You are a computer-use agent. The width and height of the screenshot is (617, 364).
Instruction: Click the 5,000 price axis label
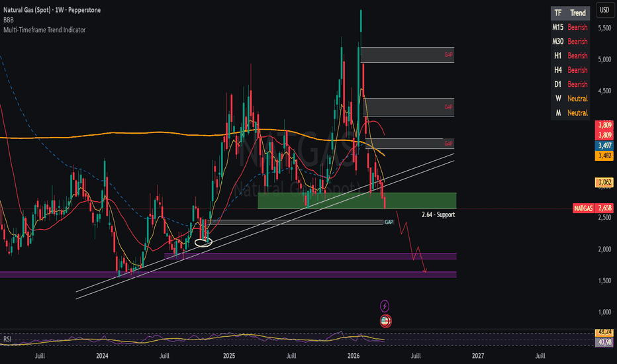point(604,60)
